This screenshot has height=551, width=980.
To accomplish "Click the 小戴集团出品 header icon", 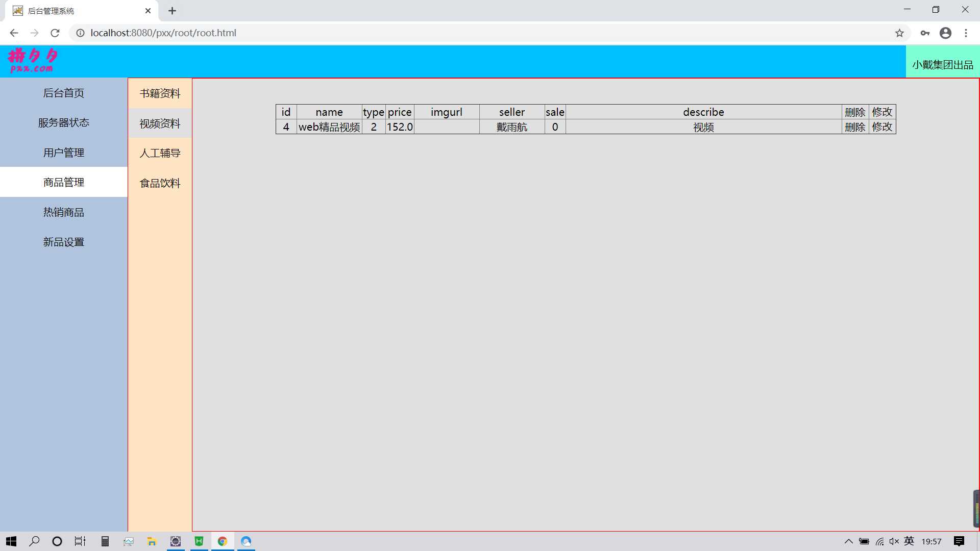I will tap(942, 64).
